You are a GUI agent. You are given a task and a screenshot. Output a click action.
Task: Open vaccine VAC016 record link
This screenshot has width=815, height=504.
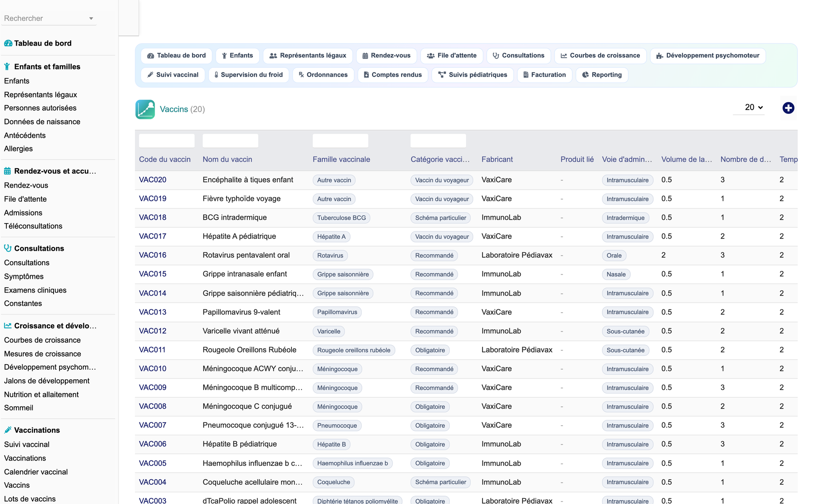[152, 255]
